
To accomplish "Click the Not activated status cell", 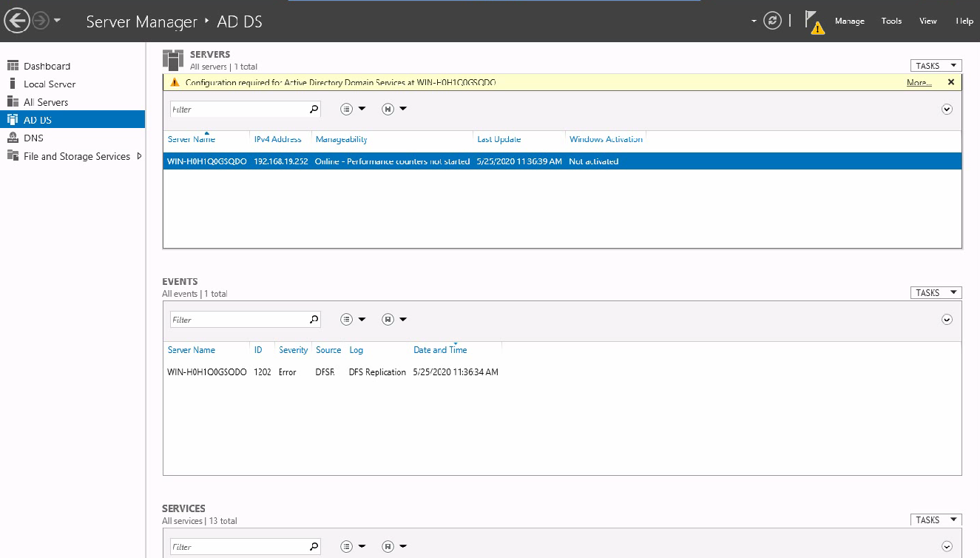I will pos(594,161).
